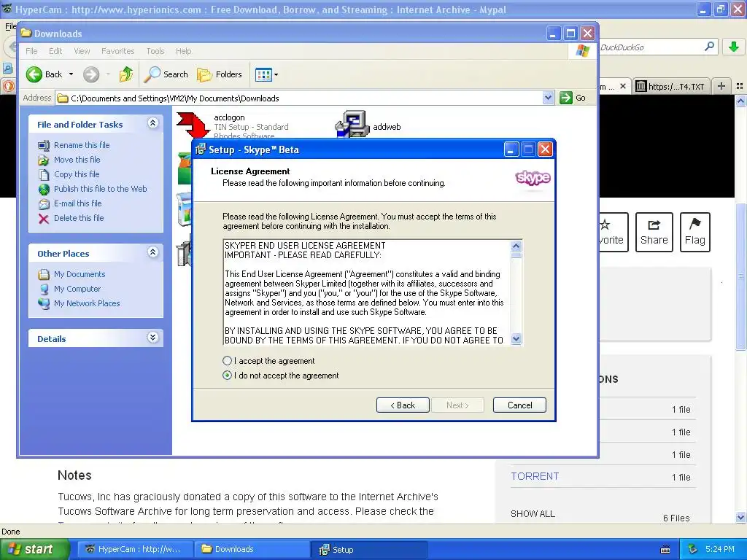Viewport: 747px width, 560px height.
Task: Click the Setup taskbar item
Action: (368, 550)
